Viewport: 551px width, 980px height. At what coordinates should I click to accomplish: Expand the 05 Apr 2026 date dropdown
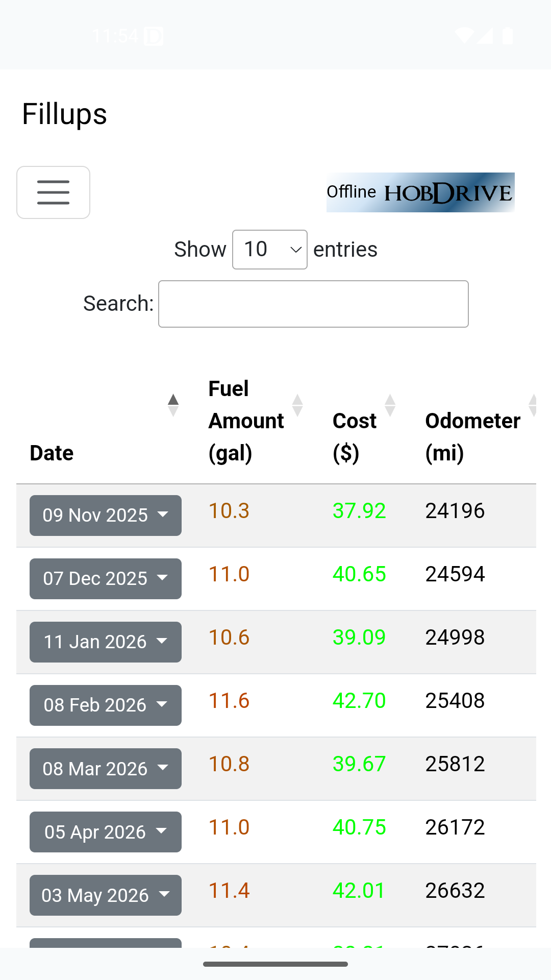point(106,832)
